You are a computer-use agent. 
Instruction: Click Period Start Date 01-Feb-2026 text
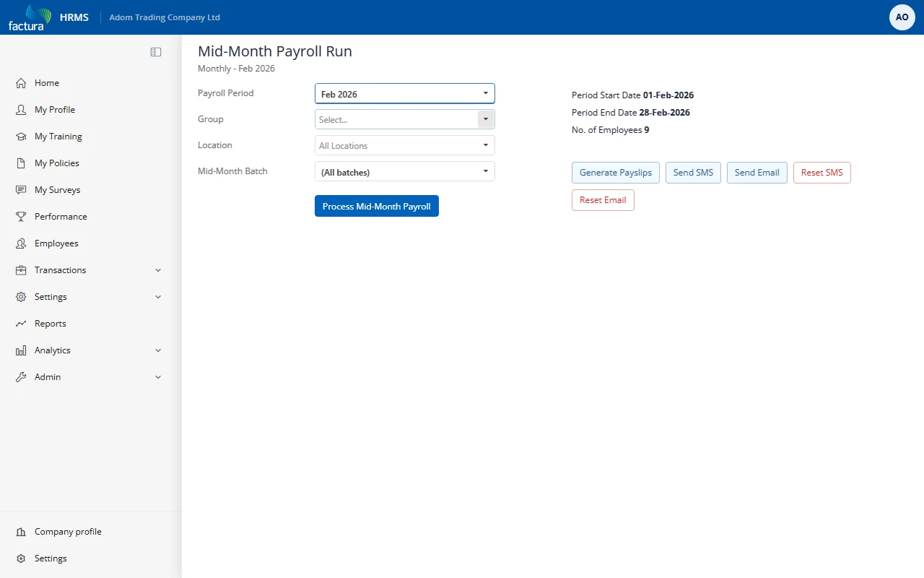click(x=632, y=95)
